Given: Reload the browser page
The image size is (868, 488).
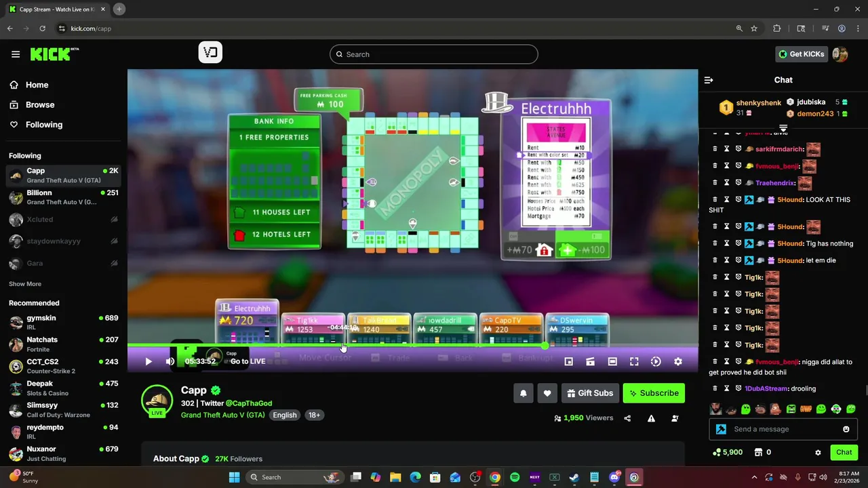Looking at the screenshot, I should (x=42, y=28).
